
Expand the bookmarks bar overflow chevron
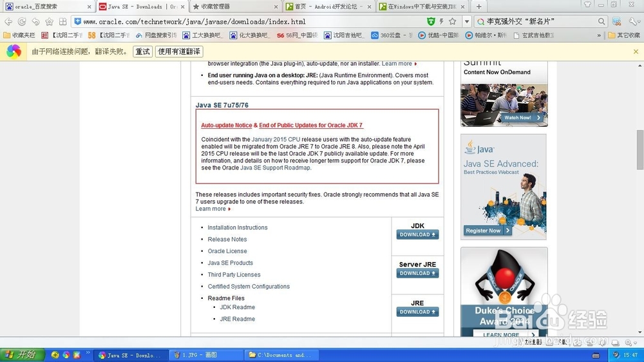599,35
